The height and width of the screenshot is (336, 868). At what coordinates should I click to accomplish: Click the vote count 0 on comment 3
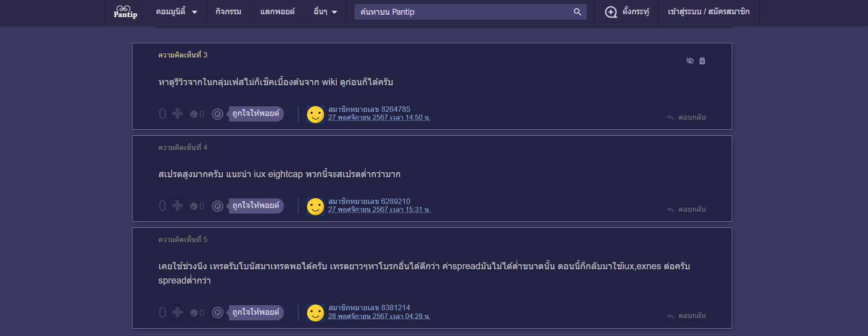click(x=162, y=114)
